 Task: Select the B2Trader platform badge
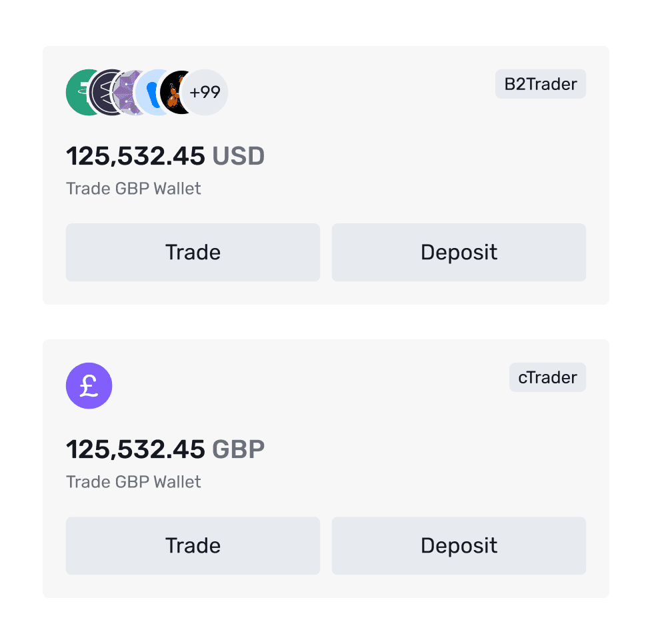tap(540, 84)
